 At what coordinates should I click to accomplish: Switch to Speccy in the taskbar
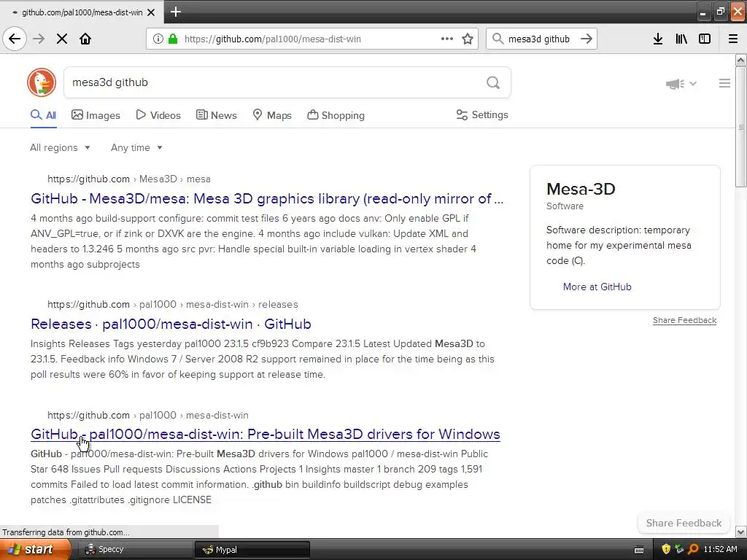click(x=133, y=550)
